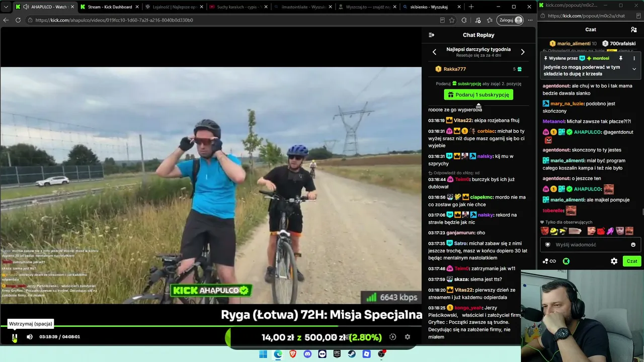Click the Podaruj 1 subskrypcję button
This screenshot has width=644, height=362.
478,95
